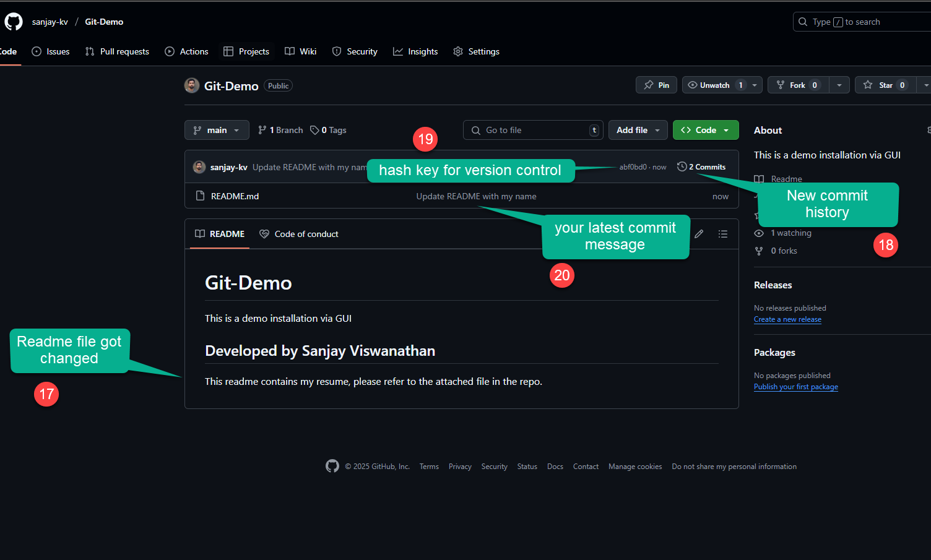Open the green Code dropdown

705,130
